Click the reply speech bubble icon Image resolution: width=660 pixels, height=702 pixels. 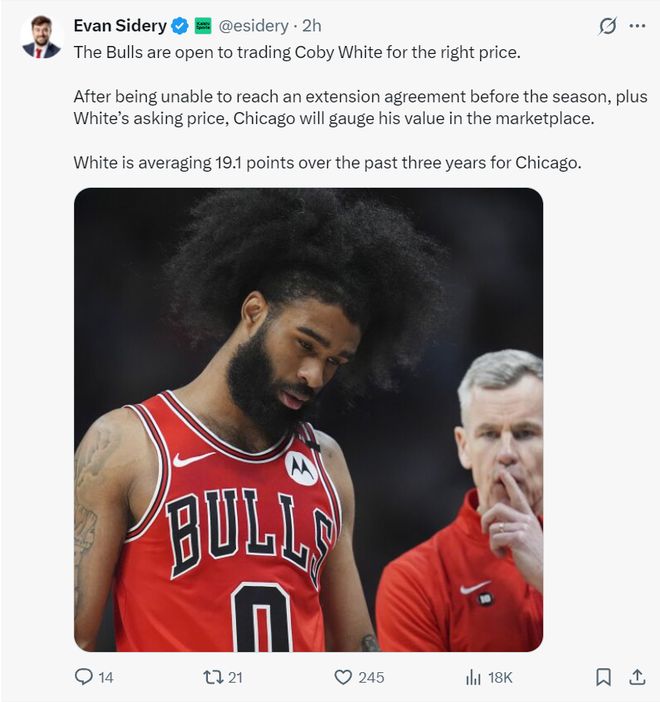point(83,676)
